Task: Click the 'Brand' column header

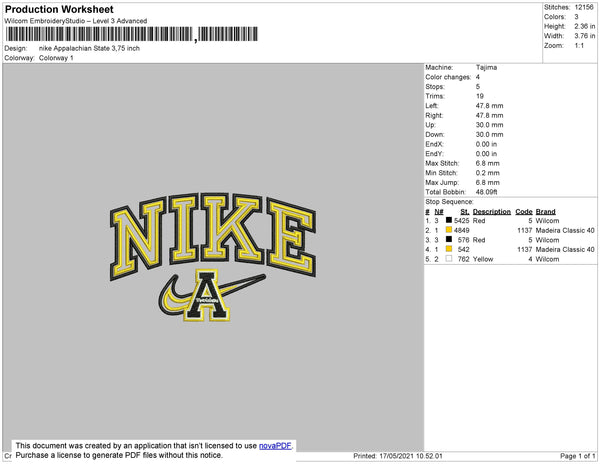Action: (545, 212)
